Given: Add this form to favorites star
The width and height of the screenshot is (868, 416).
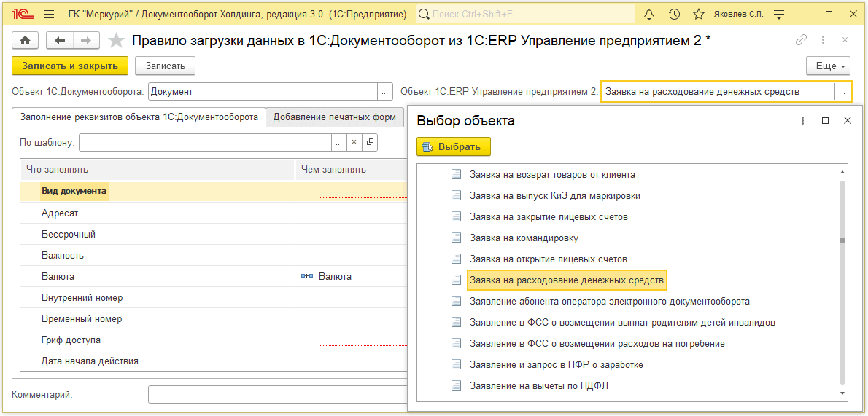Looking at the screenshot, I should 116,40.
